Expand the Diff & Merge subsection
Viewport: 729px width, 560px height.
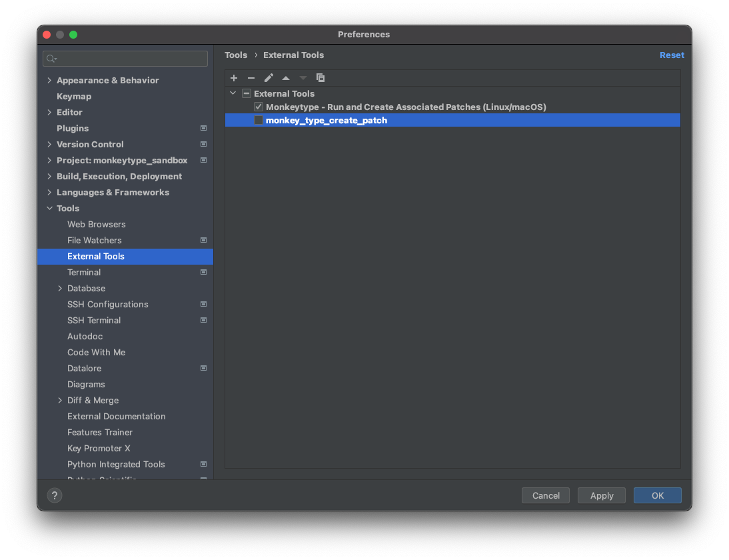coord(60,401)
